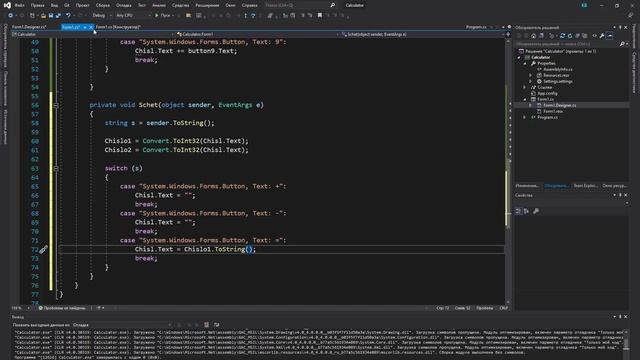Expand the Ссылки (References) node
The height and width of the screenshot is (360, 640).
point(524,87)
